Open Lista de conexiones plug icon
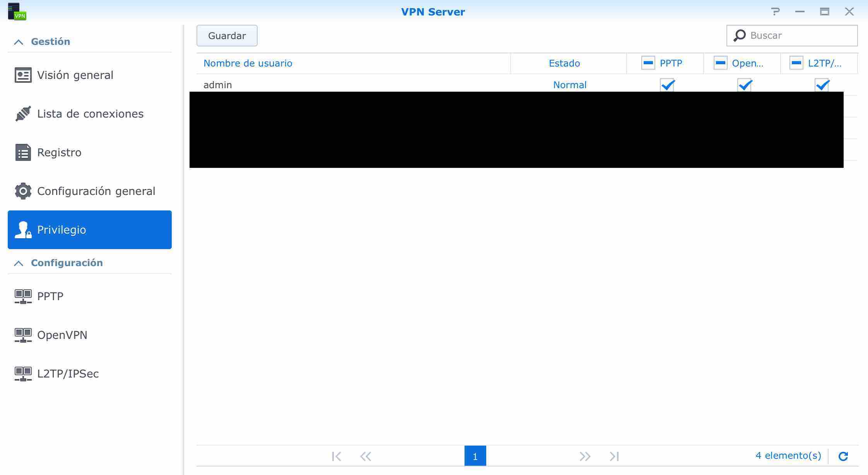This screenshot has width=868, height=475. 23,114
